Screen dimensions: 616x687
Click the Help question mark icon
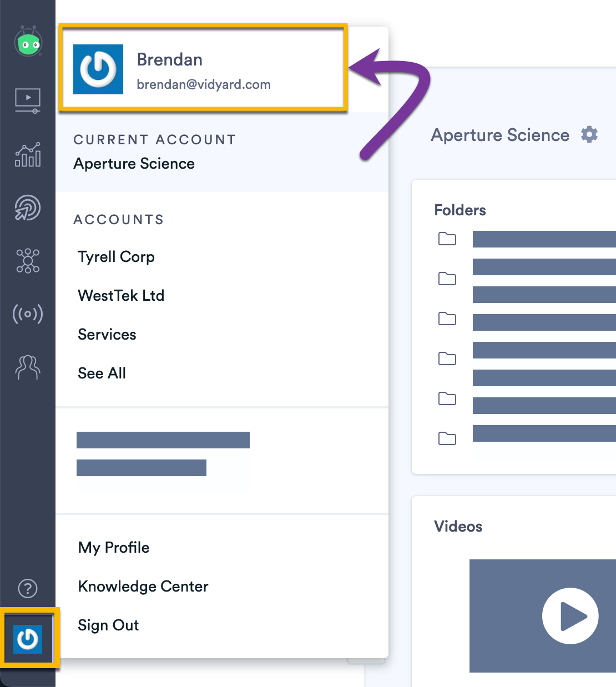click(x=28, y=588)
